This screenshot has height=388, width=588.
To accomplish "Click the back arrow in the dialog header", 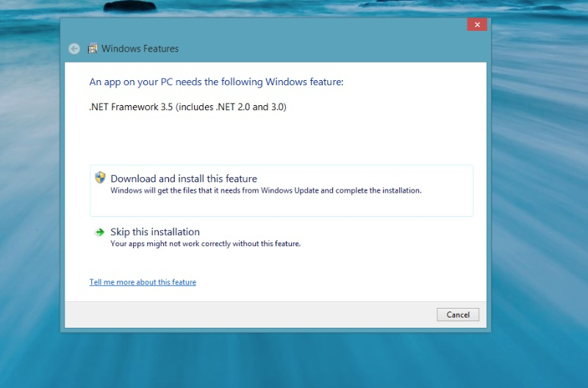I will [x=73, y=48].
